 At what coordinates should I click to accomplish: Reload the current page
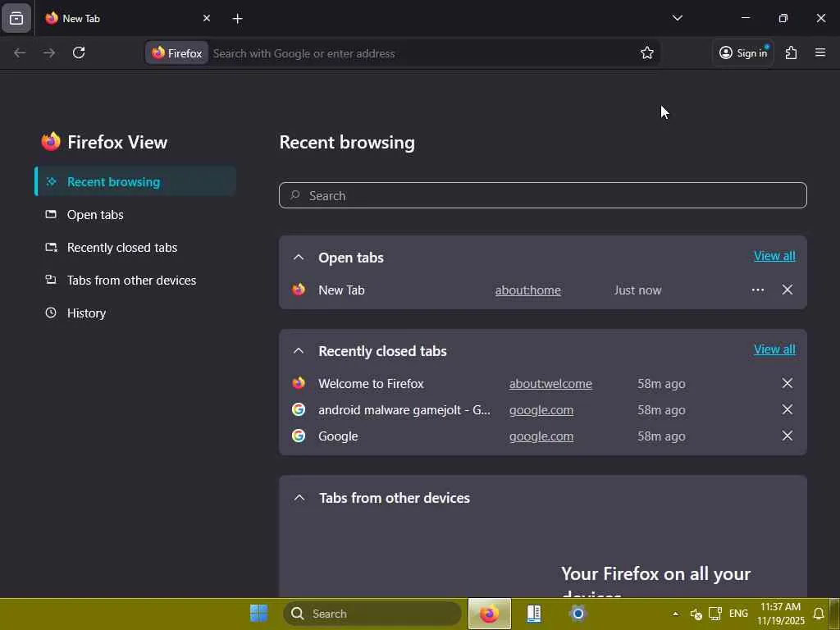click(79, 53)
